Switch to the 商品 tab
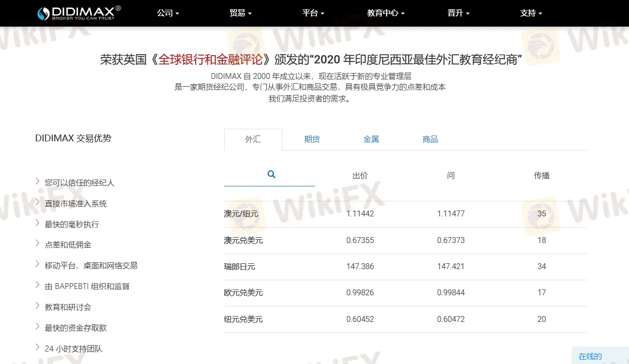 [430, 139]
